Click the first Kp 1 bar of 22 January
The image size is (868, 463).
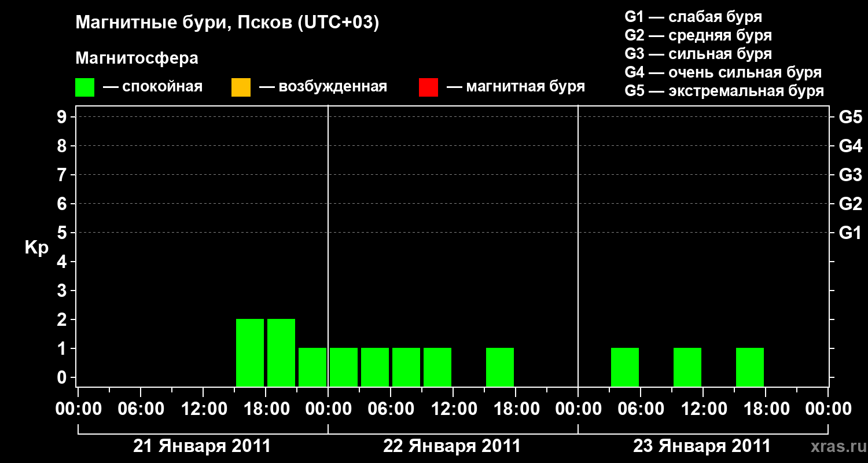tap(344, 367)
